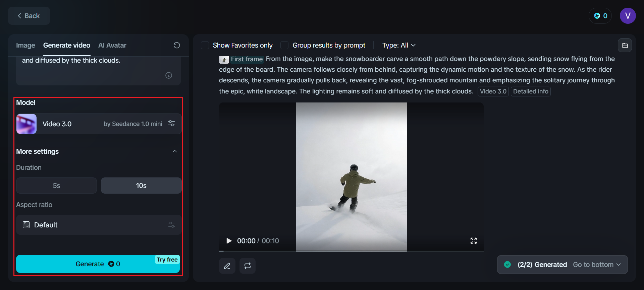Collapse the More settings section
The width and height of the screenshot is (644, 290).
coord(175,151)
